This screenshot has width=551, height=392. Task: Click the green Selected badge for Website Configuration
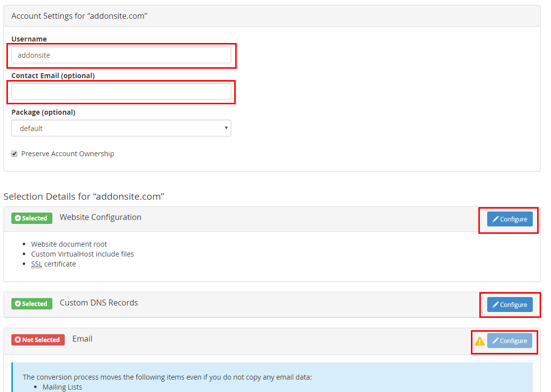(32, 218)
